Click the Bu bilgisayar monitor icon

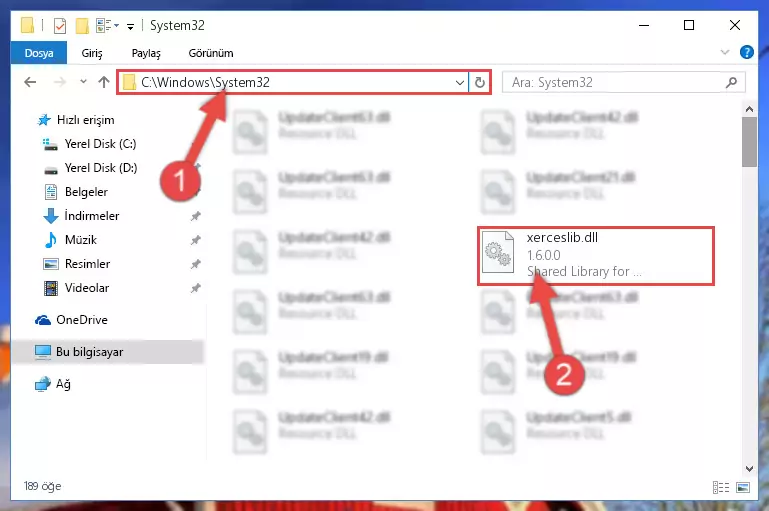pyautogui.click(x=43, y=352)
